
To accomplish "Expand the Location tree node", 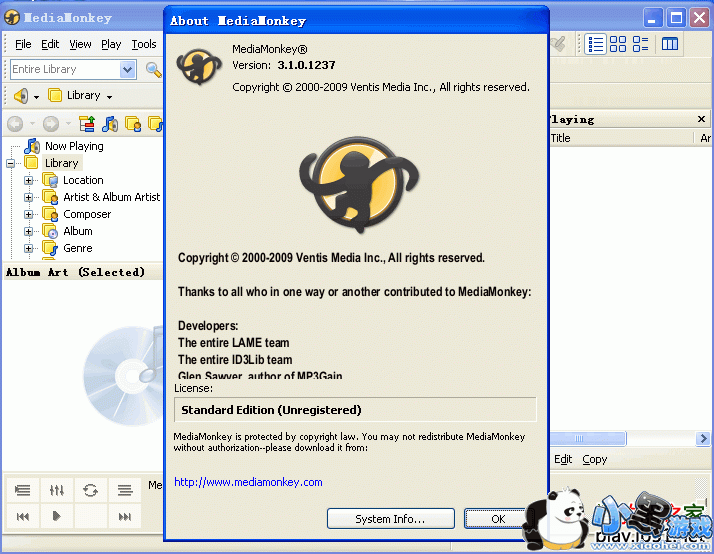I will [x=28, y=180].
